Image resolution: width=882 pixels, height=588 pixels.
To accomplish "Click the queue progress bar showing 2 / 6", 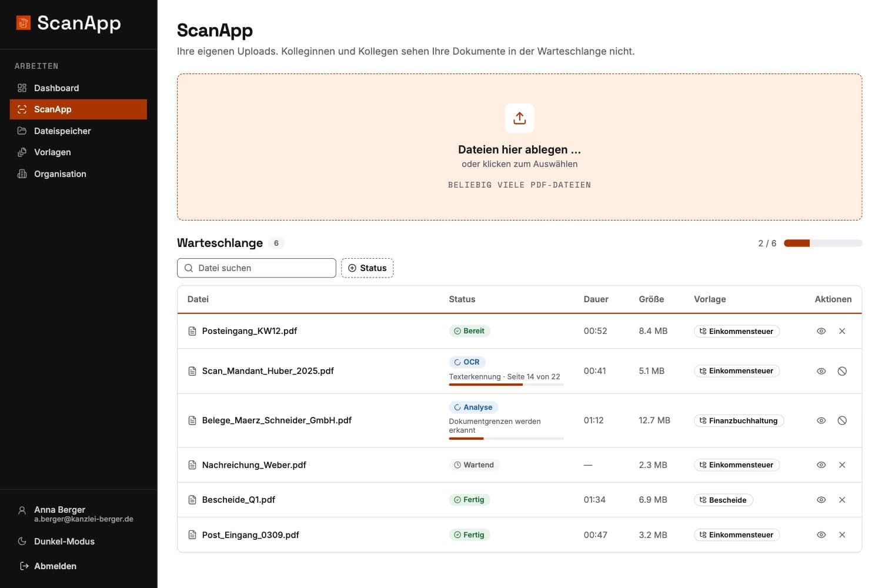I will pyautogui.click(x=823, y=243).
